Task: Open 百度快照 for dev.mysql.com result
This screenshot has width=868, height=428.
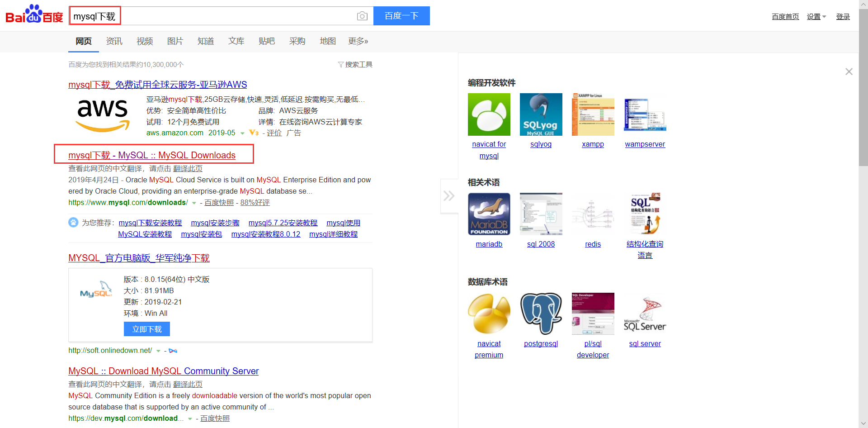Action: tap(215, 418)
